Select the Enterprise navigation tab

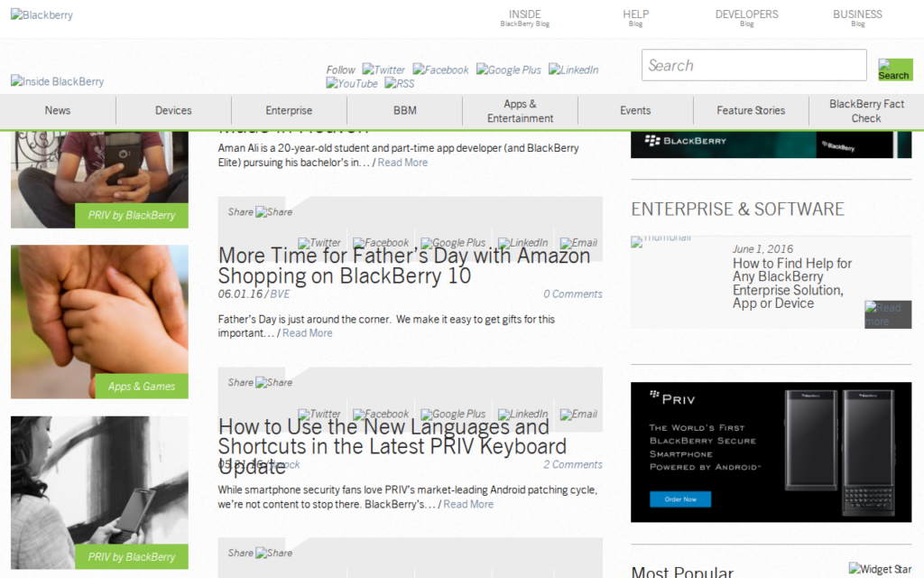pos(289,110)
